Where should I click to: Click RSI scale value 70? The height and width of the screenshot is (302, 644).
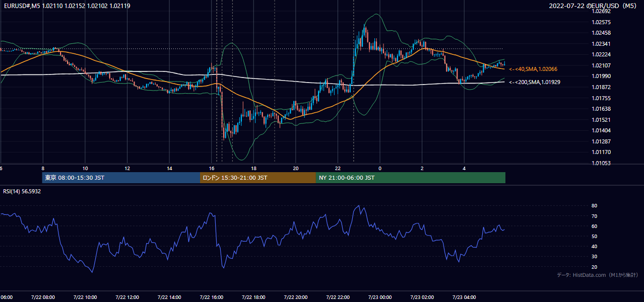coord(595,216)
